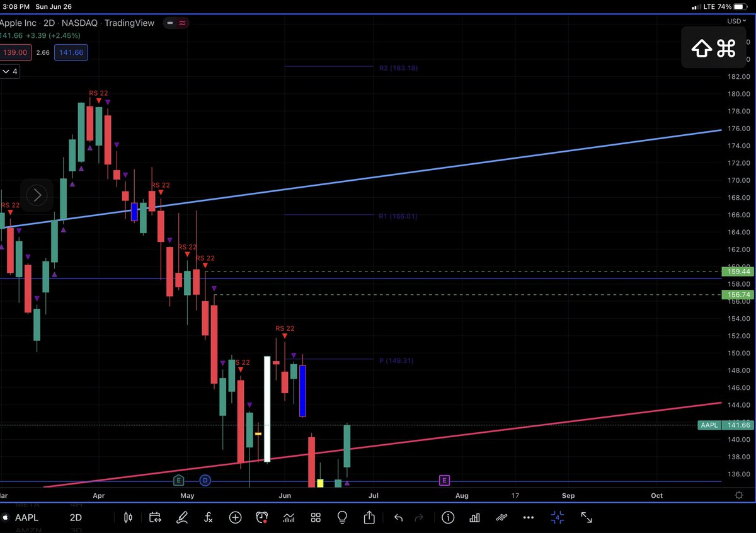Image resolution: width=756 pixels, height=533 pixels.
Task: Select the R2 (183.18) pivot label
Action: [398, 68]
